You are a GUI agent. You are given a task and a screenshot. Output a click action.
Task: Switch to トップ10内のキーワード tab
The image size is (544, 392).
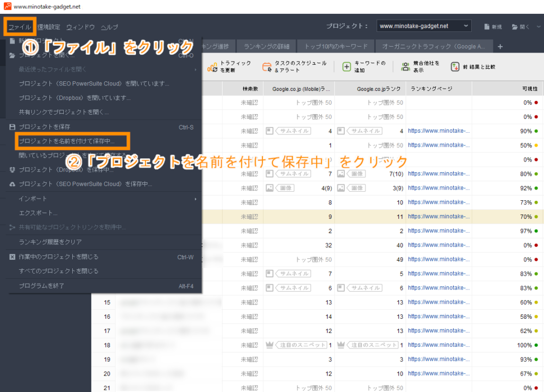[x=336, y=47]
